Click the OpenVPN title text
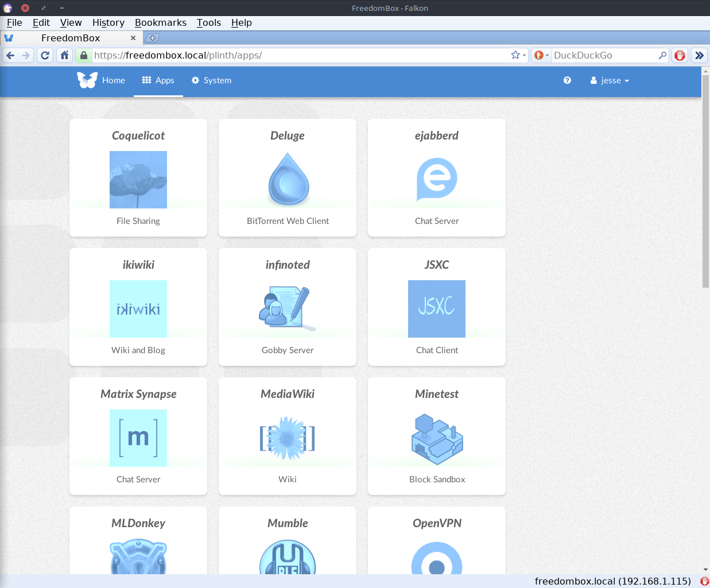Screen dimensions: 710x588 (437, 523)
